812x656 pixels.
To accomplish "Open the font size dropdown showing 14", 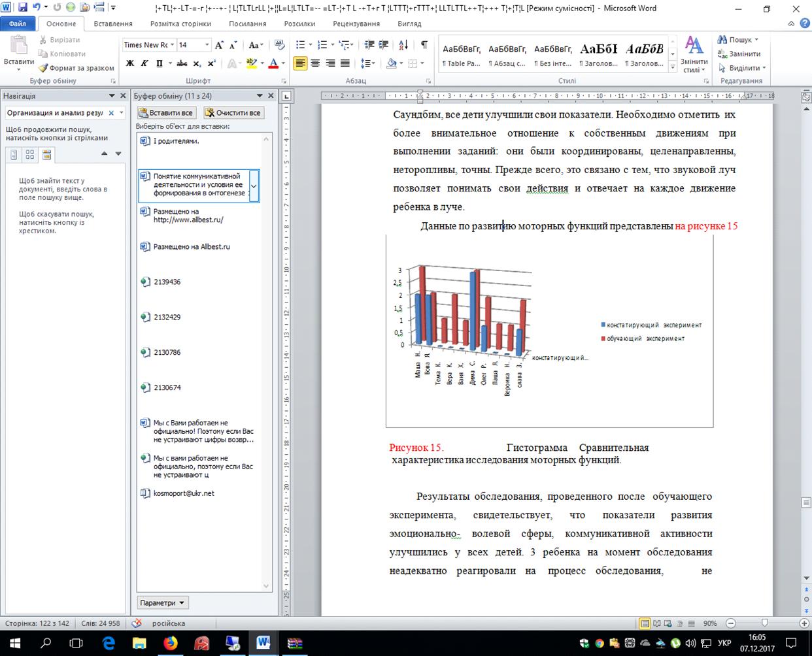I will (x=207, y=44).
